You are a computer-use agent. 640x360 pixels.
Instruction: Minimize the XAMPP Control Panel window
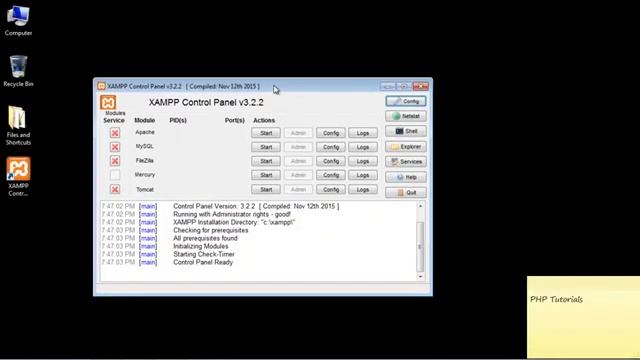[387, 86]
